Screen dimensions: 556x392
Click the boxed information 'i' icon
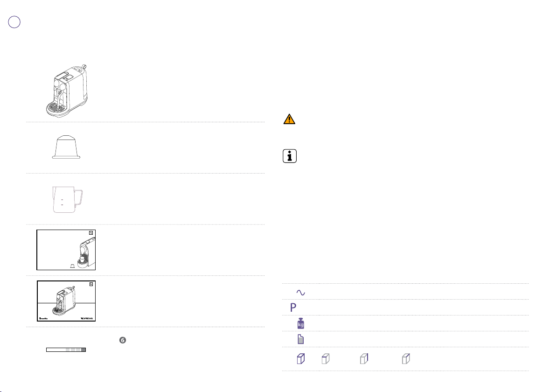(x=290, y=156)
